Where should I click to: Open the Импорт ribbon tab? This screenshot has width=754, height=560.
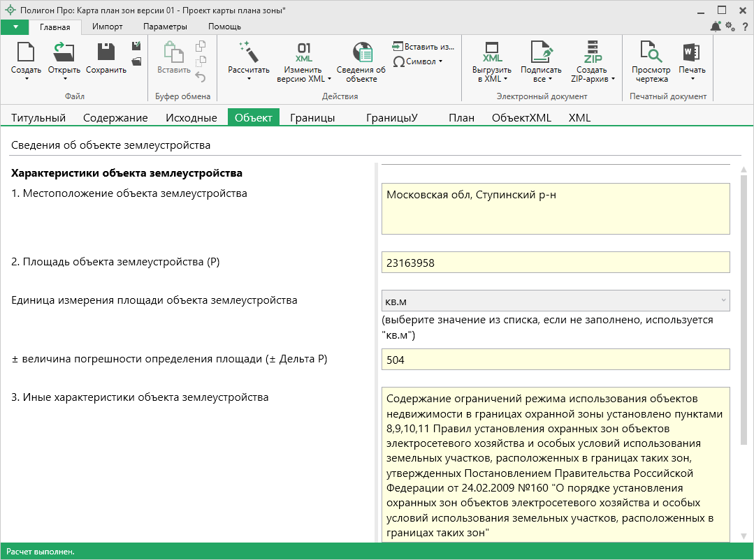click(x=108, y=27)
